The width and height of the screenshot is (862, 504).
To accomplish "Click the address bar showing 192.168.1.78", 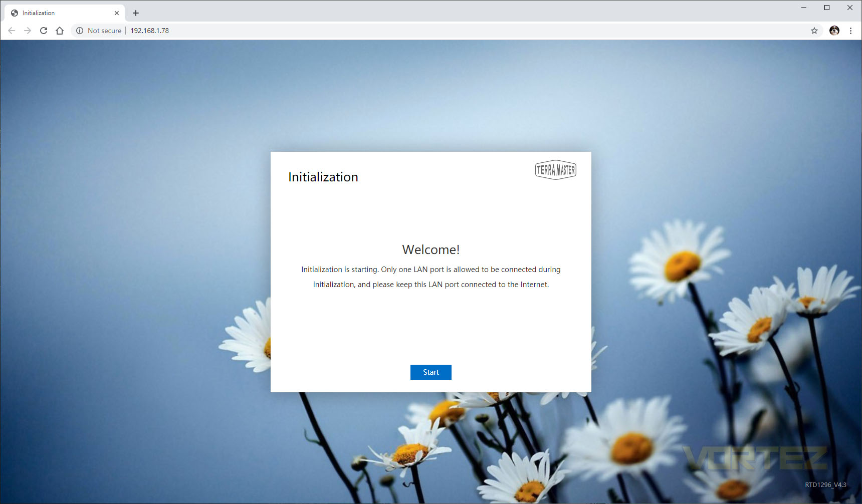I will point(441,31).
